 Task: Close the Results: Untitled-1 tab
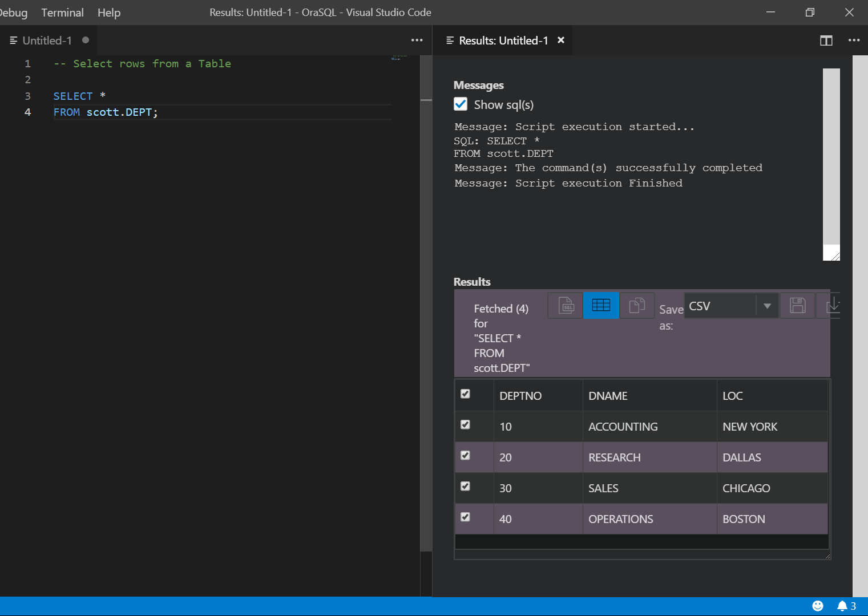pyautogui.click(x=561, y=40)
